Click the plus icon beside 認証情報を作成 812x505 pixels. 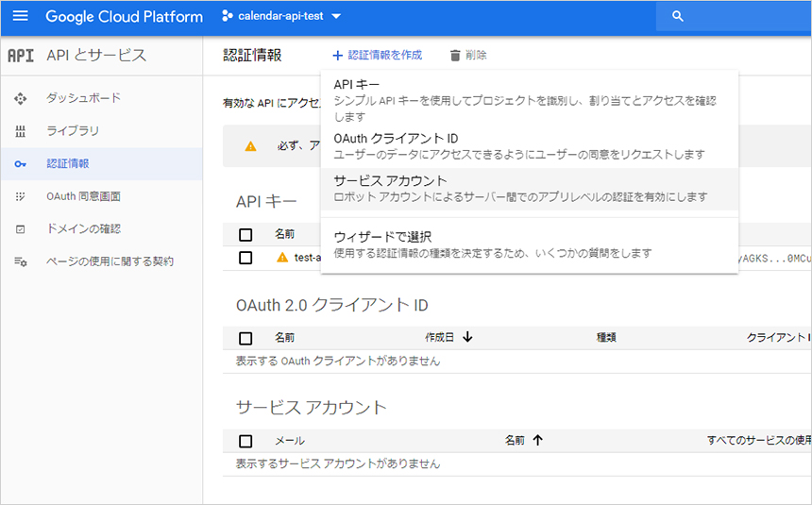[338, 56]
